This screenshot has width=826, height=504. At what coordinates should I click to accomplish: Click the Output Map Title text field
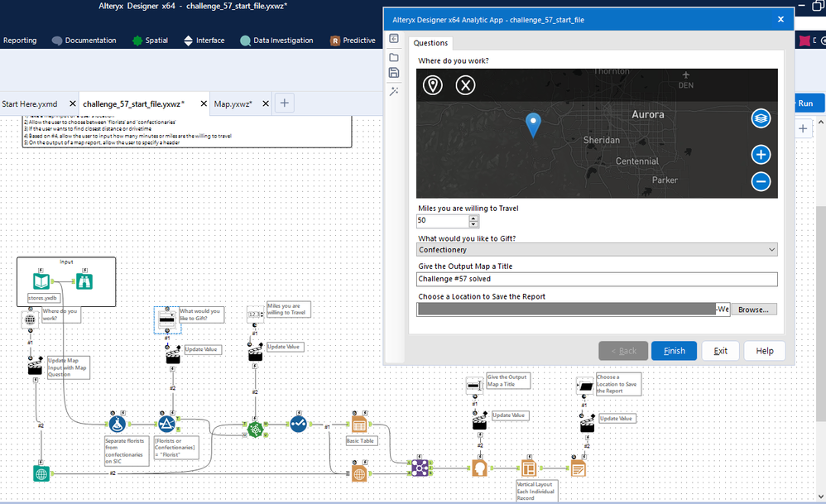(597, 279)
